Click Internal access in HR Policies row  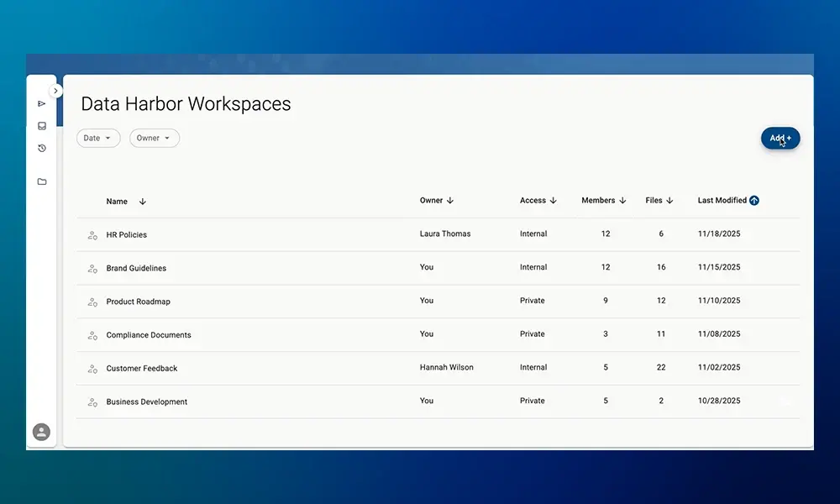pos(533,234)
